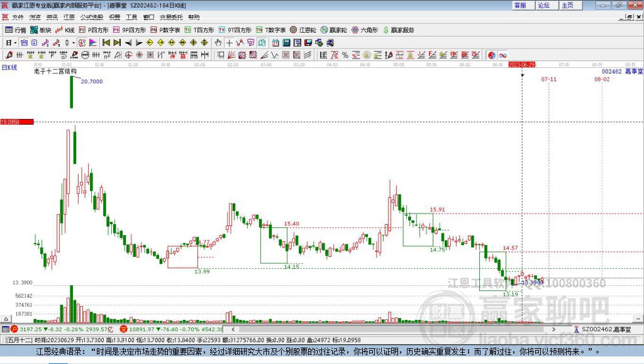This screenshot has height=364, width=644.
Task: Expand the period dropdown labeled 日
Action: [x=11, y=43]
